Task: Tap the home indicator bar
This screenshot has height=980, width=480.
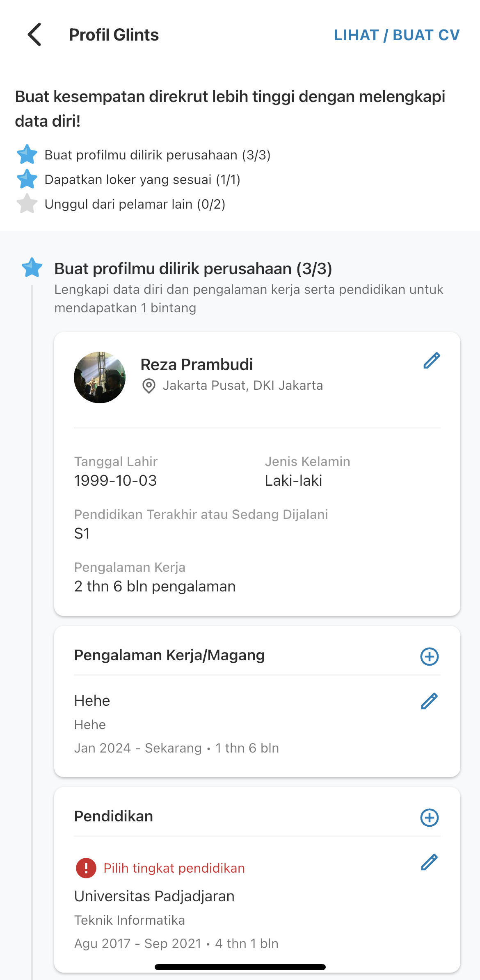Action: [240, 967]
